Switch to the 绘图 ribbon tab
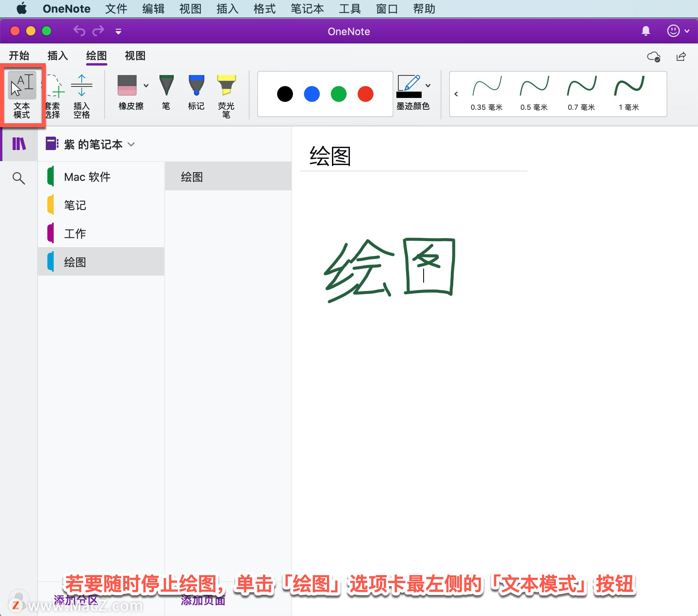Image resolution: width=698 pixels, height=616 pixels. tap(96, 56)
